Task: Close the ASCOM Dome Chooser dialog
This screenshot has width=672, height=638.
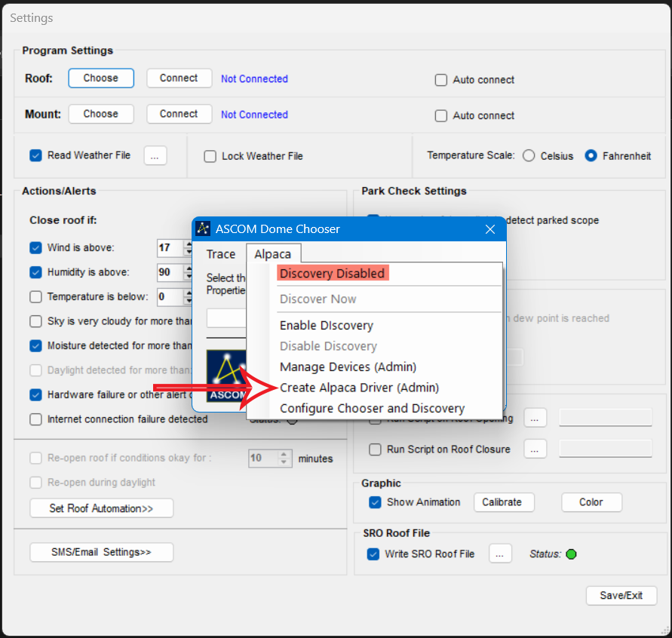Action: tap(489, 229)
